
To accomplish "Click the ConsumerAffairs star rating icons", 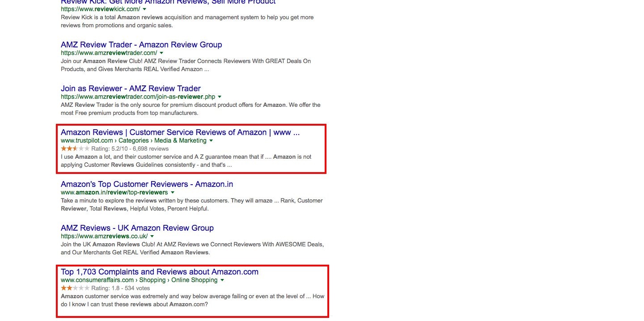I will pos(75,288).
